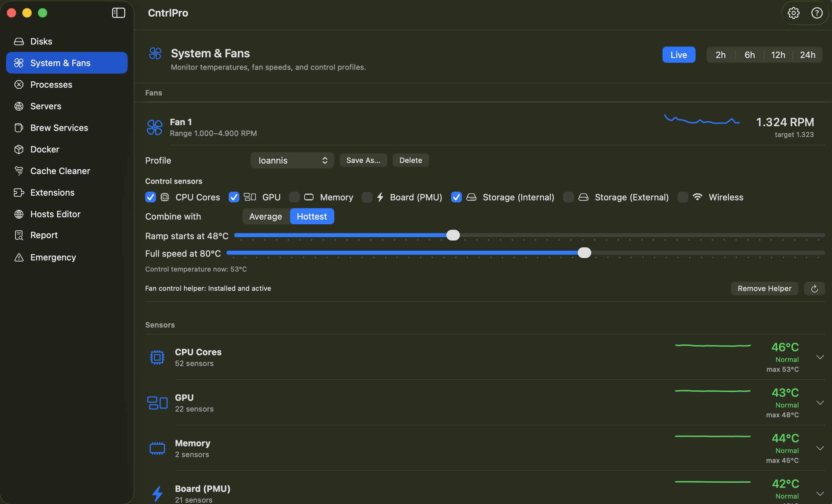Select the 12h time range tab
This screenshot has width=832, height=504.
(x=778, y=55)
